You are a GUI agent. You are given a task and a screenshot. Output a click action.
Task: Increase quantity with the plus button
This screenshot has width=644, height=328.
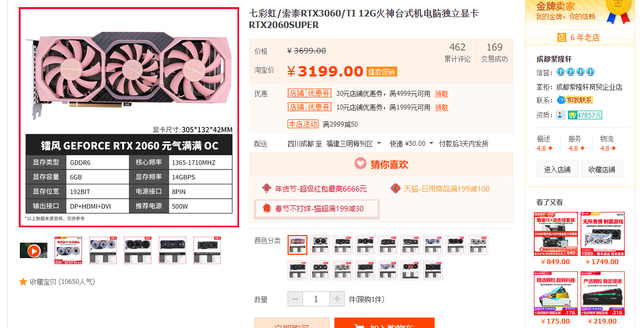coord(337,299)
